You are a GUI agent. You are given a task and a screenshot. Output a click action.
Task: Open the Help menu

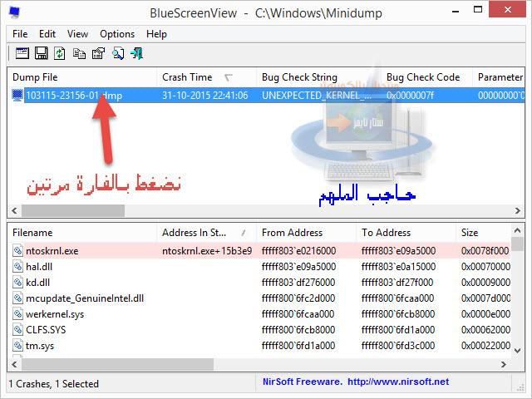[156, 34]
